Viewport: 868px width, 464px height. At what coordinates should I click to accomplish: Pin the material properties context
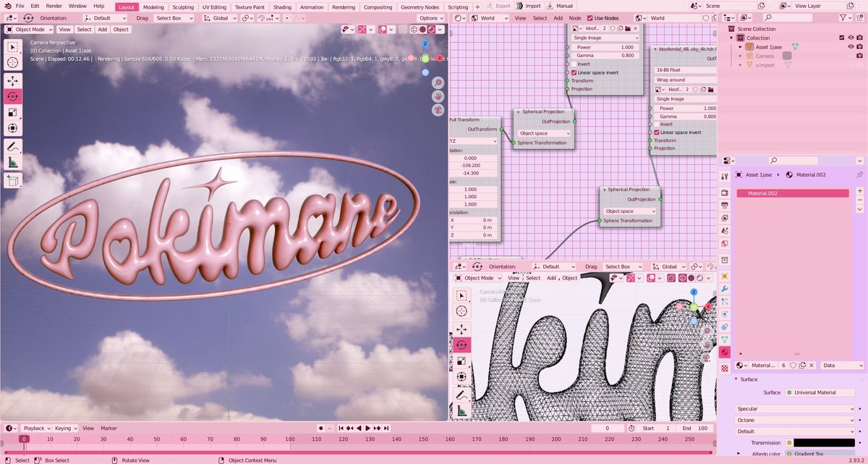859,174
